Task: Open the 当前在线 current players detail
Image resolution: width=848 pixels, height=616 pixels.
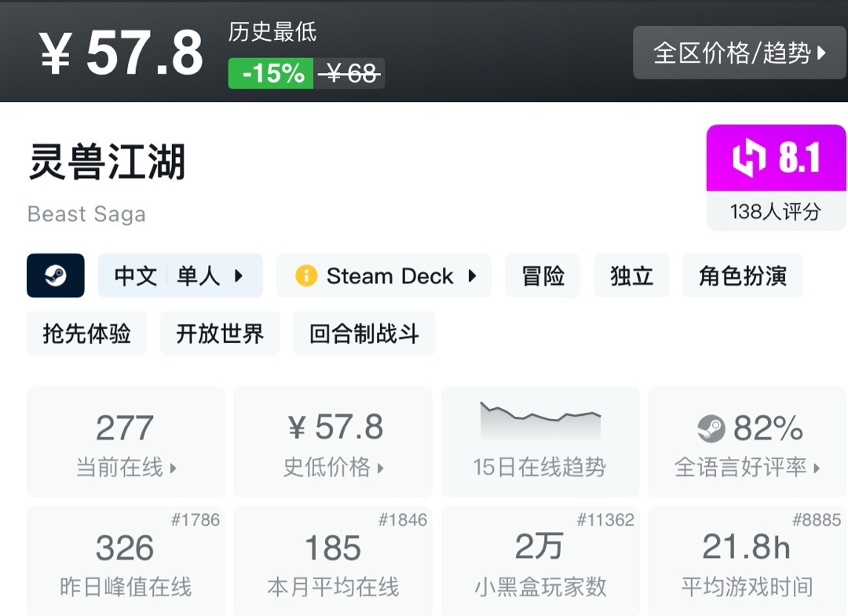Action: tap(126, 468)
